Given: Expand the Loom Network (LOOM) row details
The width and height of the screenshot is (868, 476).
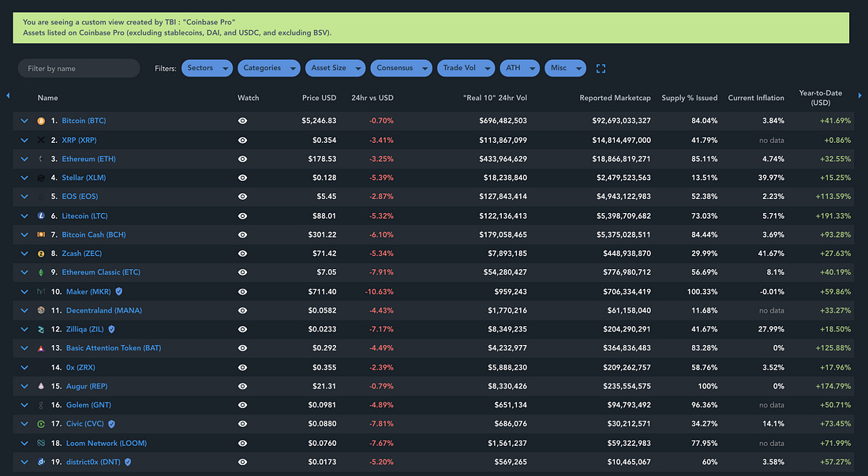Looking at the screenshot, I should point(24,444).
